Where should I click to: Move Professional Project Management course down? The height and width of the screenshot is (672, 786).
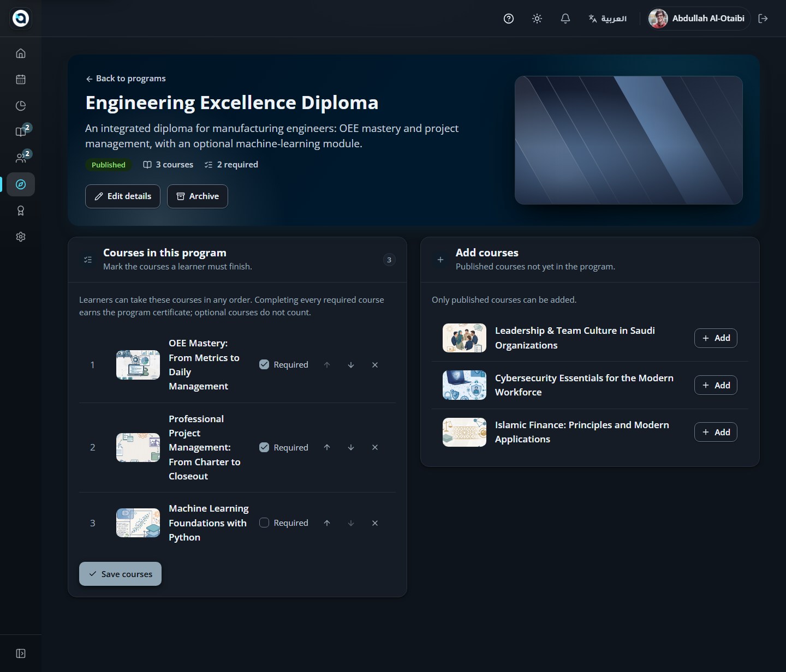(x=351, y=448)
